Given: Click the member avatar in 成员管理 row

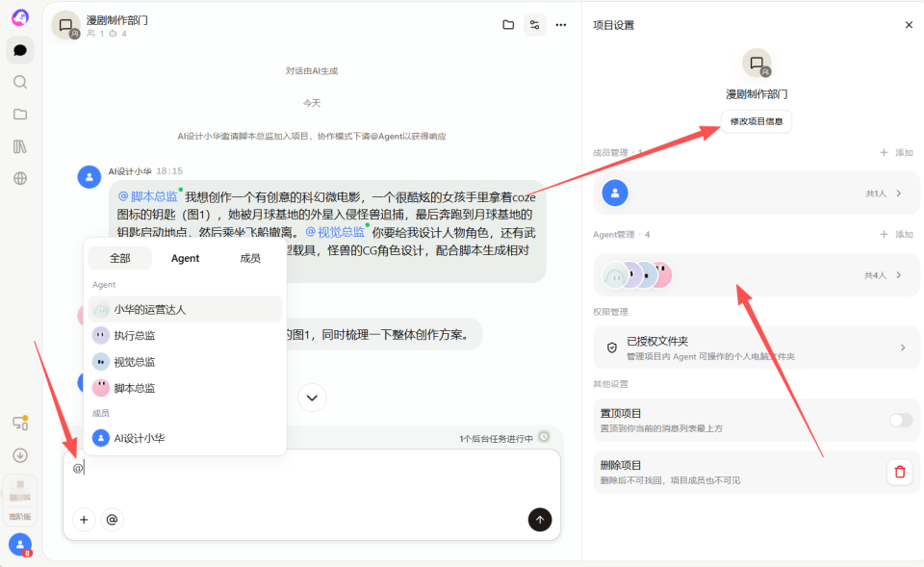Looking at the screenshot, I should [615, 193].
